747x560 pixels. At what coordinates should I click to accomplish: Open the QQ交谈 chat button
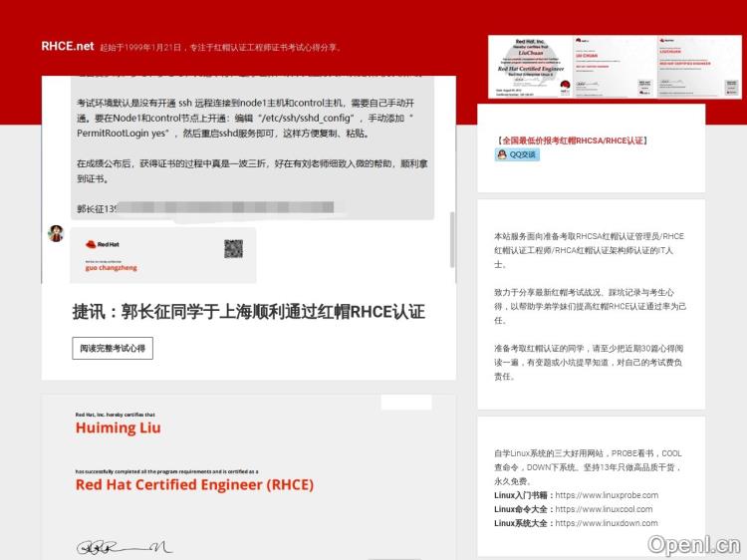point(518,154)
